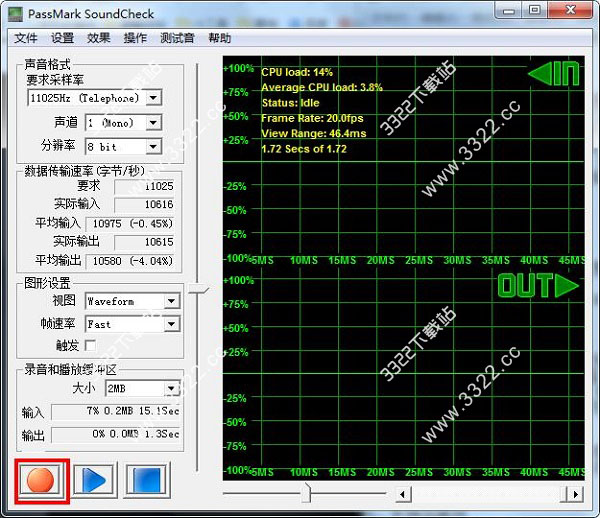The image size is (600, 518).
Task: Open the 要求采样率 sample rate dropdown
Action: (153, 98)
